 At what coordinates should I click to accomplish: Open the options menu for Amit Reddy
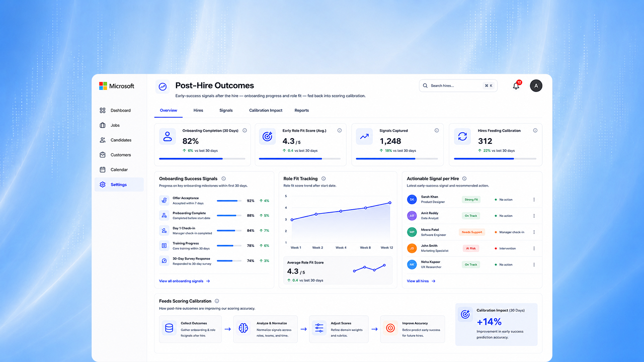pos(534,216)
